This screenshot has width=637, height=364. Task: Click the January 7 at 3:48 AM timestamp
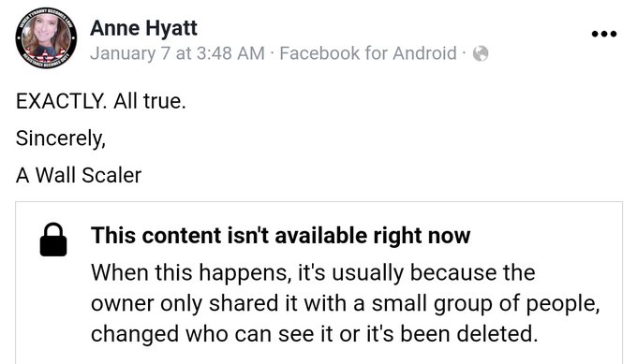(x=178, y=53)
